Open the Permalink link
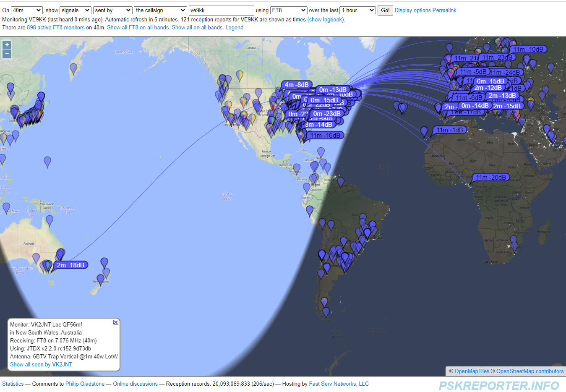566x392 pixels. 444,10
